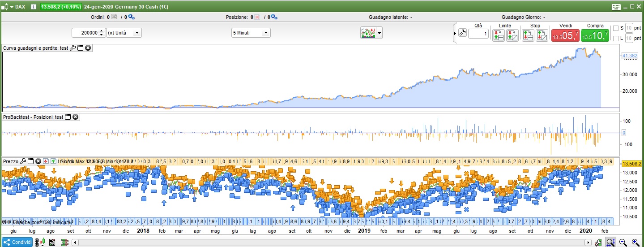This screenshot has width=644, height=247.
Task: Open settings wrench of Curva guadagni e perdite
Action: coord(73,48)
